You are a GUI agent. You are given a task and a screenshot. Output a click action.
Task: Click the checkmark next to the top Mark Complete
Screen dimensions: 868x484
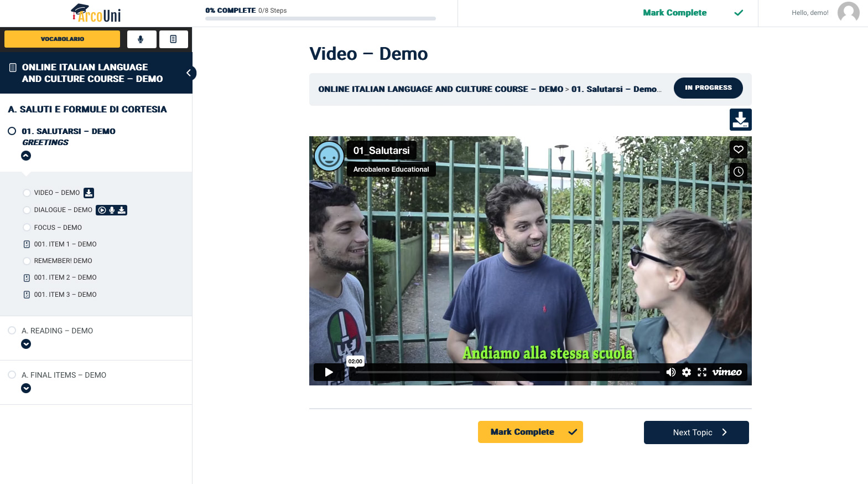739,13
